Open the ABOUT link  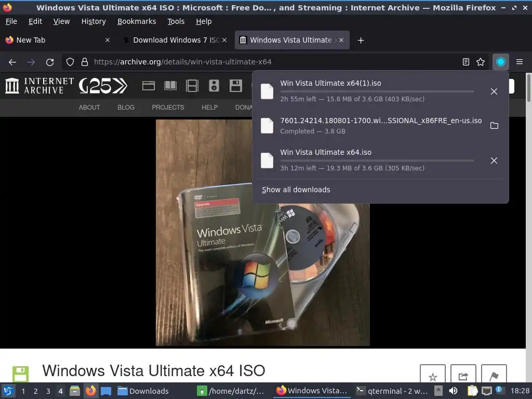coord(89,107)
